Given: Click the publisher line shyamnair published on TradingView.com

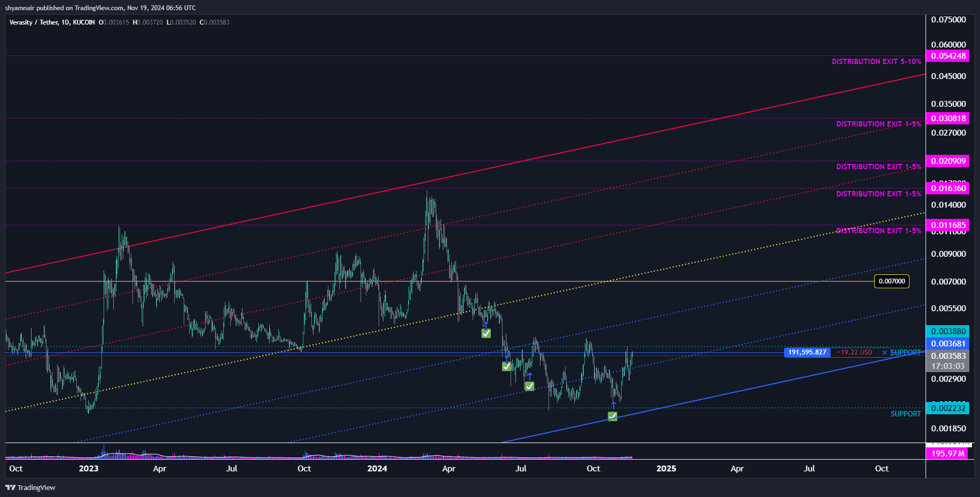Looking at the screenshot, I should [x=100, y=8].
